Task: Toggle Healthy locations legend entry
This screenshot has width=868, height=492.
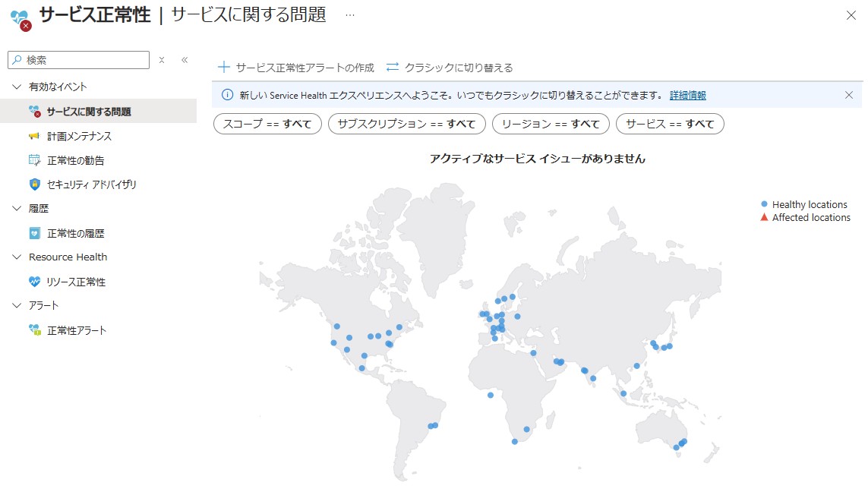Action: point(804,204)
